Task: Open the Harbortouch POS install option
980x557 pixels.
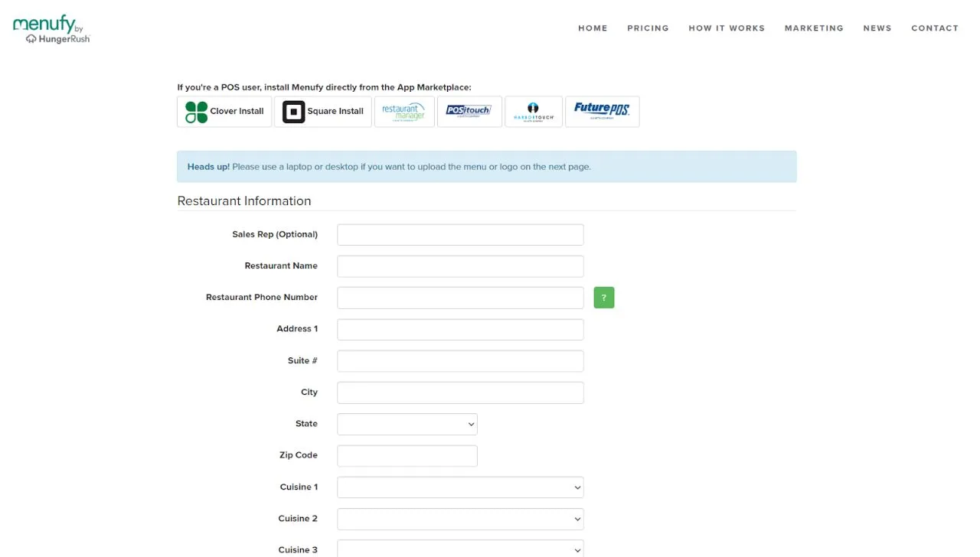Action: pos(533,112)
